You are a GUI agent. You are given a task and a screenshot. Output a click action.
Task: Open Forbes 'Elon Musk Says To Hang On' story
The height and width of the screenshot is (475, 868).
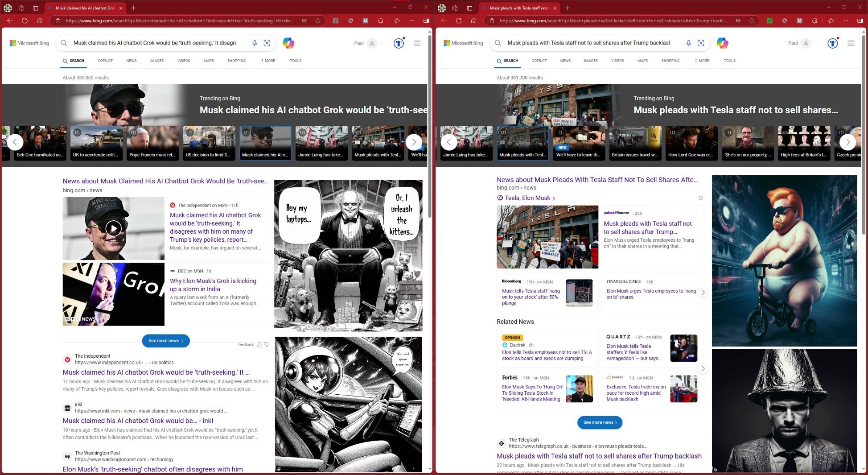tap(532, 393)
